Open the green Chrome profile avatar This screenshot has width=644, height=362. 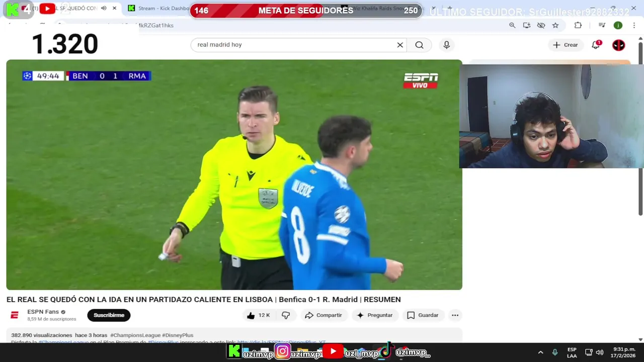pos(618,25)
